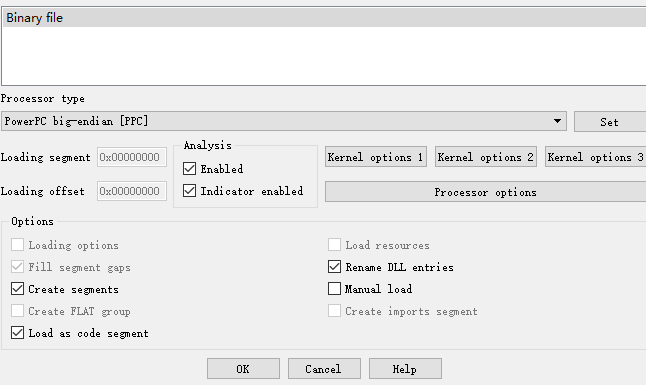Click the Loading segment input field
The width and height of the screenshot is (646, 385).
(132, 157)
